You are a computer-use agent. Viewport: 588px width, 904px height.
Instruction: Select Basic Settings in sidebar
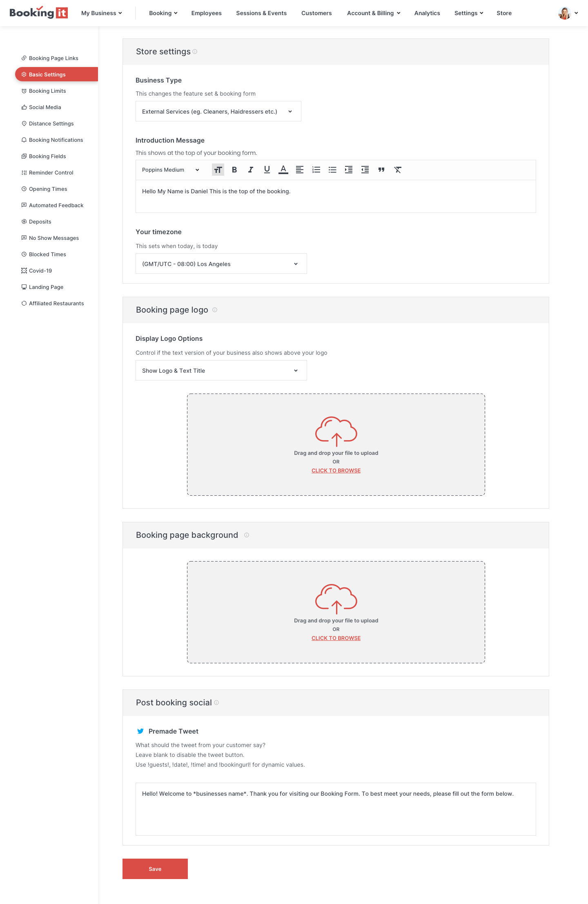pos(56,74)
